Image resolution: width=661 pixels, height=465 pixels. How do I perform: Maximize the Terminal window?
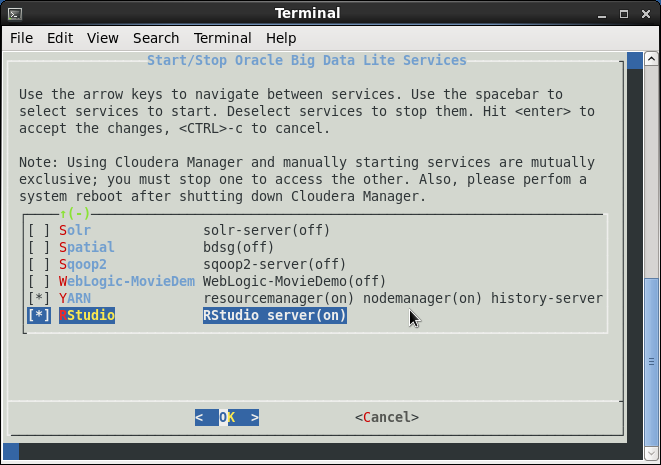[x=624, y=14]
